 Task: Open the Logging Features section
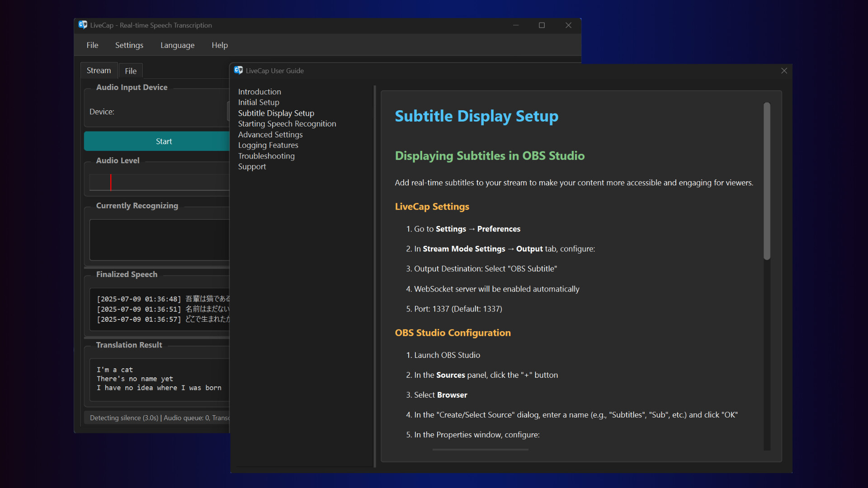[268, 145]
